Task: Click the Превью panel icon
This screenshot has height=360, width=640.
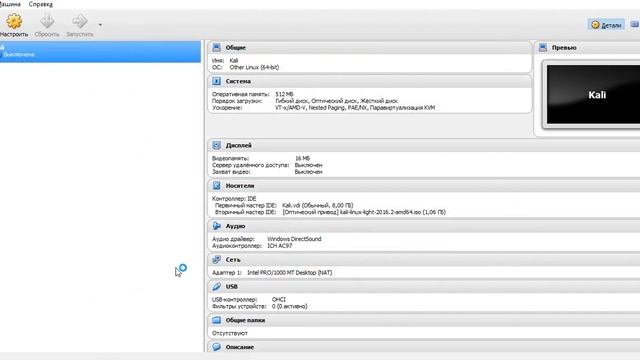Action: click(x=543, y=47)
